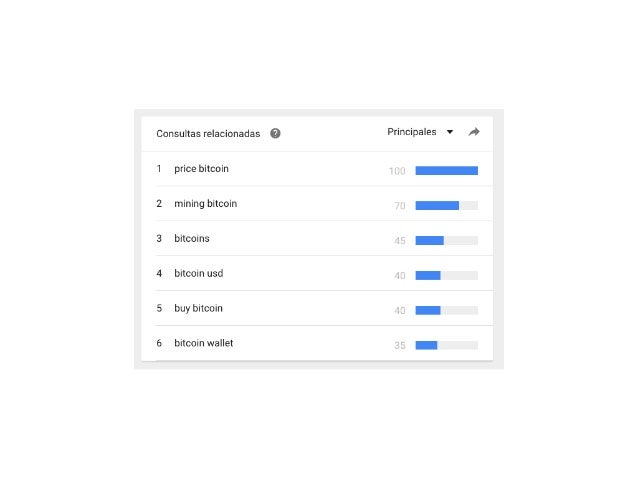Click the help question mark icon
This screenshot has height=479, width=638.
click(x=275, y=133)
